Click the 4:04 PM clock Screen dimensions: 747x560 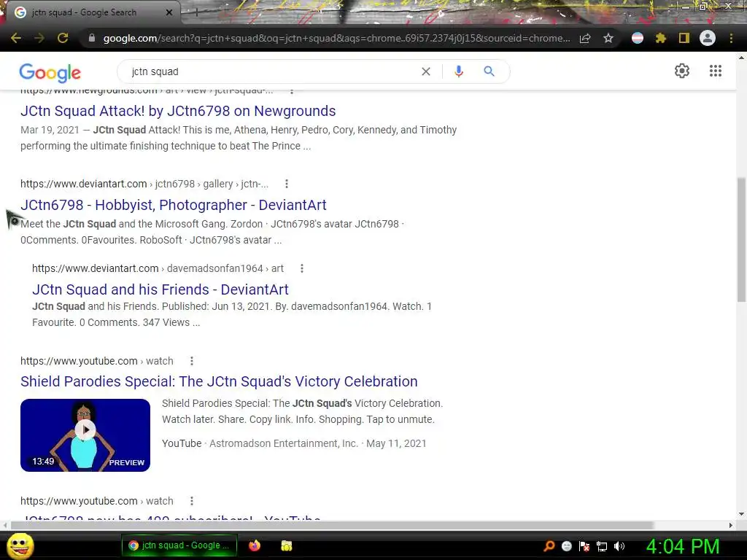[682, 546]
